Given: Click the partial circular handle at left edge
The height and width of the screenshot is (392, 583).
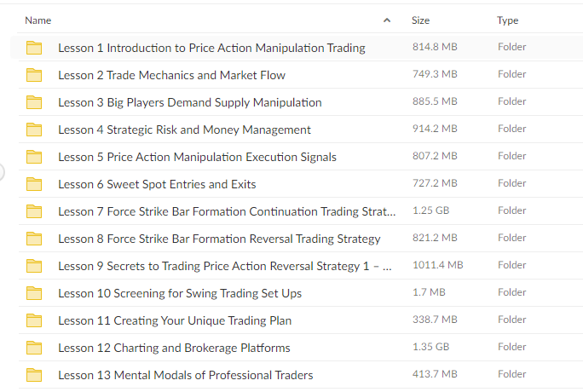Looking at the screenshot, I should coord(2,172).
